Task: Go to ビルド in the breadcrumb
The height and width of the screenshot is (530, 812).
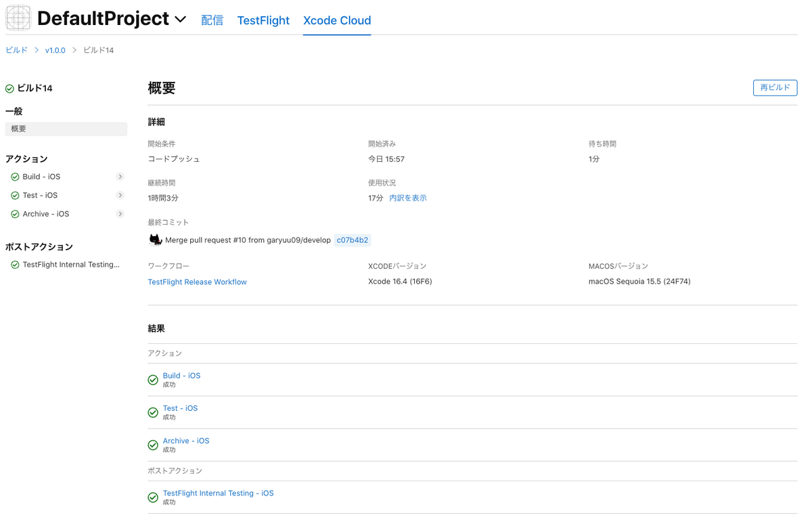Action: tap(16, 50)
